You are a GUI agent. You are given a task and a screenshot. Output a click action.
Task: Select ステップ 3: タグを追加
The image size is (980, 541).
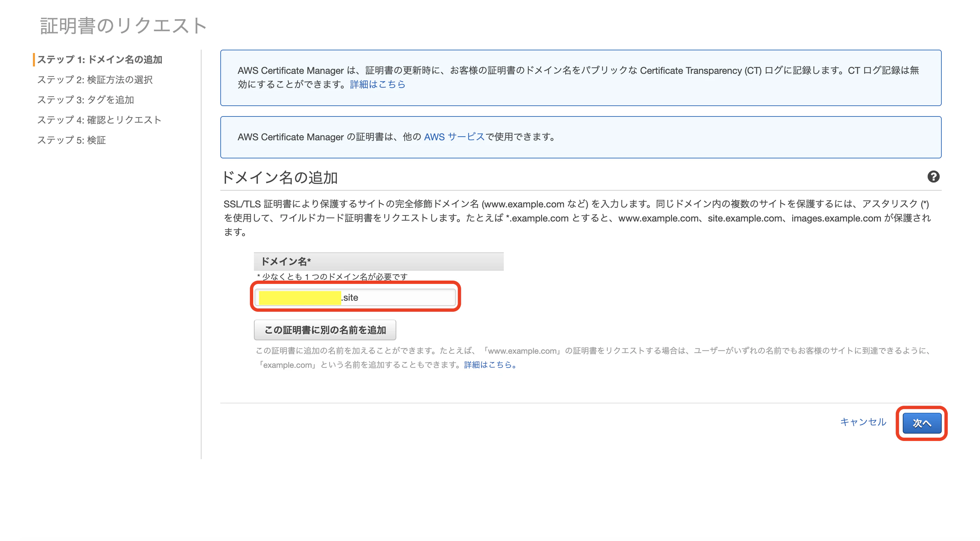86,100
